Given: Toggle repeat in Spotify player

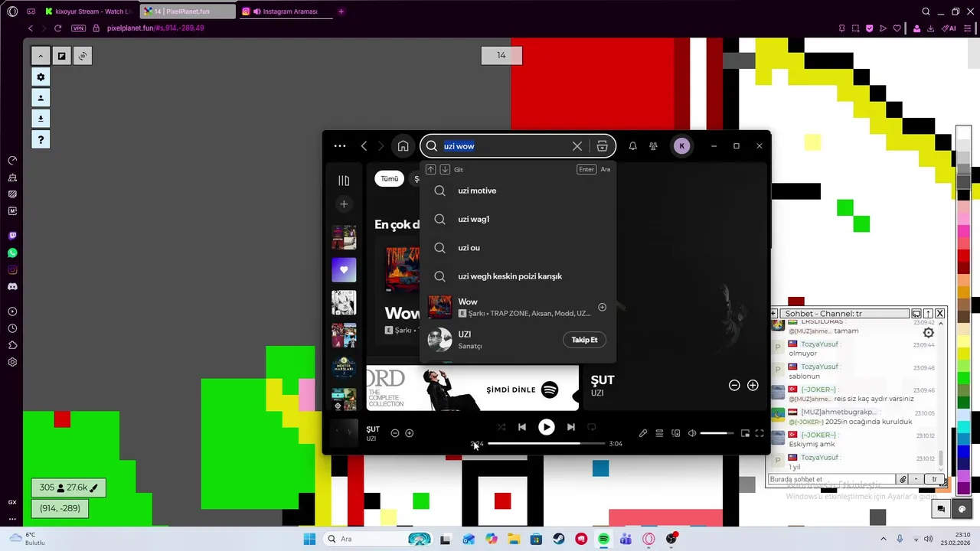Looking at the screenshot, I should (592, 427).
